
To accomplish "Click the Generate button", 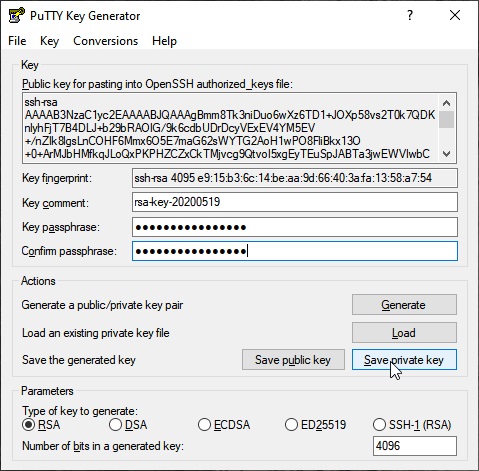I will [x=404, y=305].
